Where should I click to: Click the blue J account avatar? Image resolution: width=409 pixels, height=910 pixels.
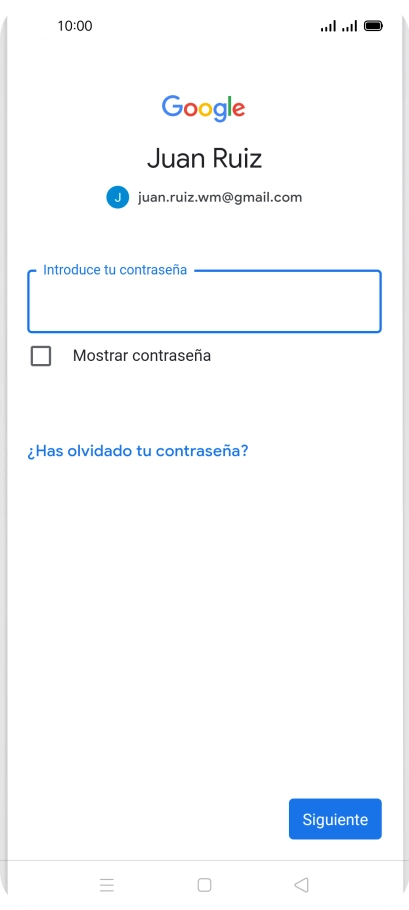click(x=117, y=197)
